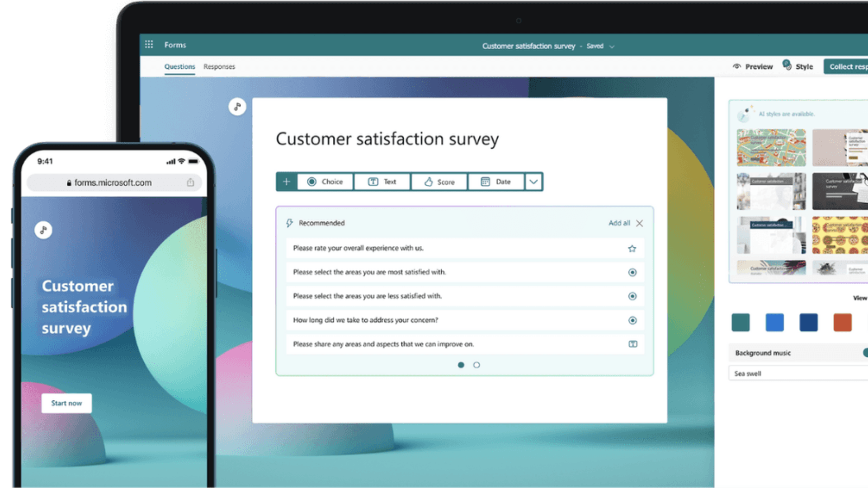This screenshot has width=868, height=488.
Task: Add a Score rating question
Action: tap(439, 182)
